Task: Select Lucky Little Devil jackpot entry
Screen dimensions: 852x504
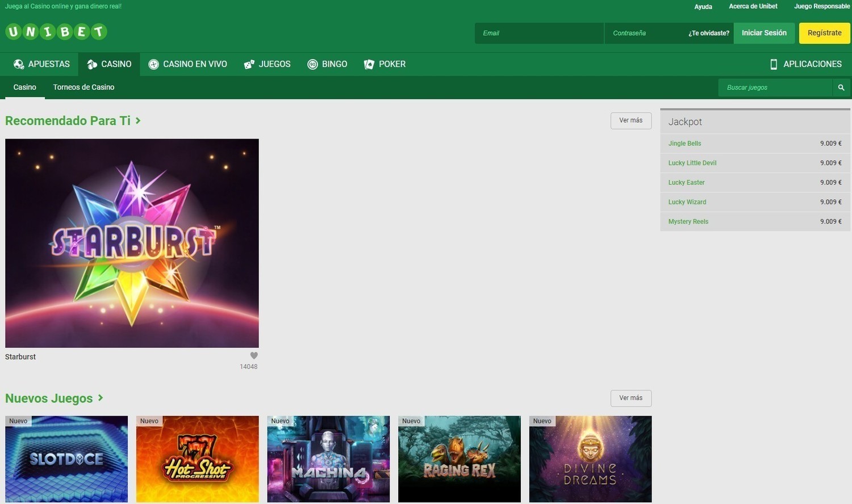Action: pos(755,163)
